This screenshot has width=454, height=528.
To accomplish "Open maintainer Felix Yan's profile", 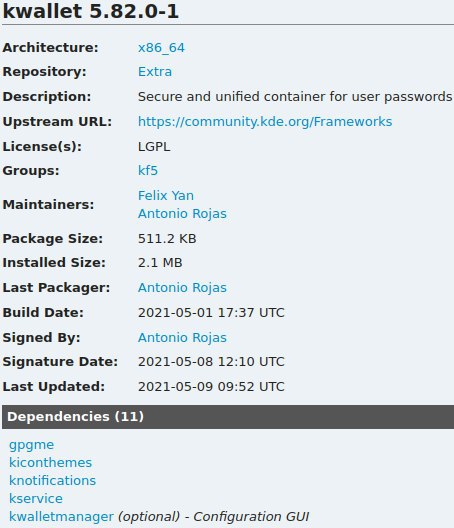I will click(x=166, y=196).
